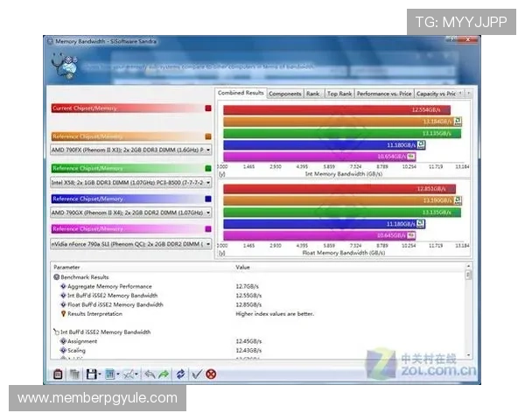The height and width of the screenshot is (420, 525).
Task: Toggle red Current Chipset/Memory checkbox
Action: (x=208, y=108)
